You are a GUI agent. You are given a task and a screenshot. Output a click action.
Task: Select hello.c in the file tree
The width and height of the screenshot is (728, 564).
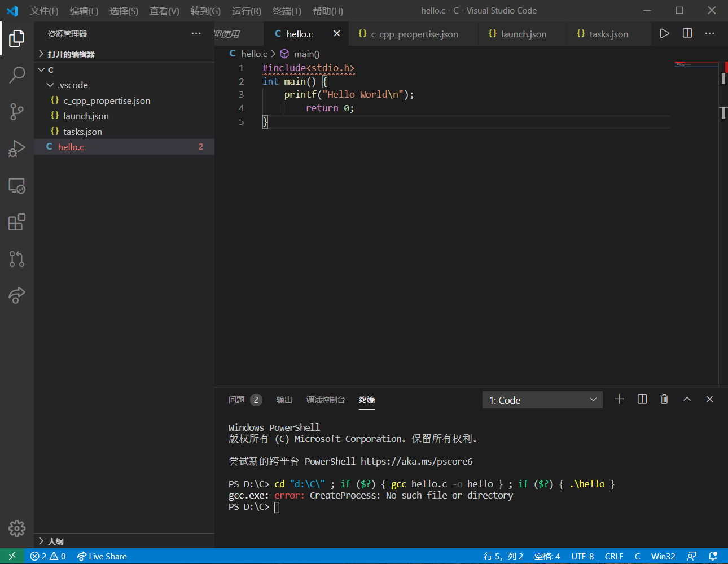coord(124,147)
